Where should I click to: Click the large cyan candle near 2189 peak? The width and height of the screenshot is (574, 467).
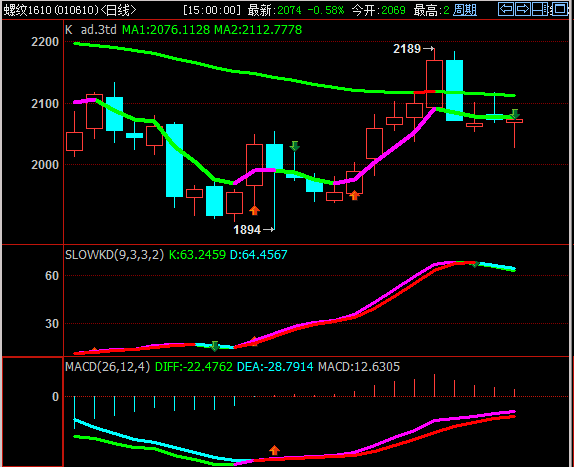pyautogui.click(x=454, y=90)
